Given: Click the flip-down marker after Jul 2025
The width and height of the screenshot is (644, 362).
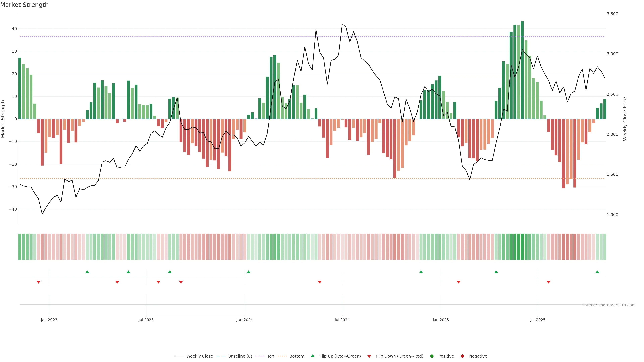Looking at the screenshot, I should [549, 282].
